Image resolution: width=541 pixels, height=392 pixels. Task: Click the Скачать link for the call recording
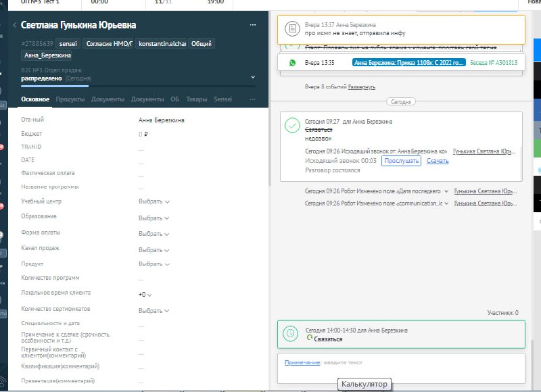438,161
